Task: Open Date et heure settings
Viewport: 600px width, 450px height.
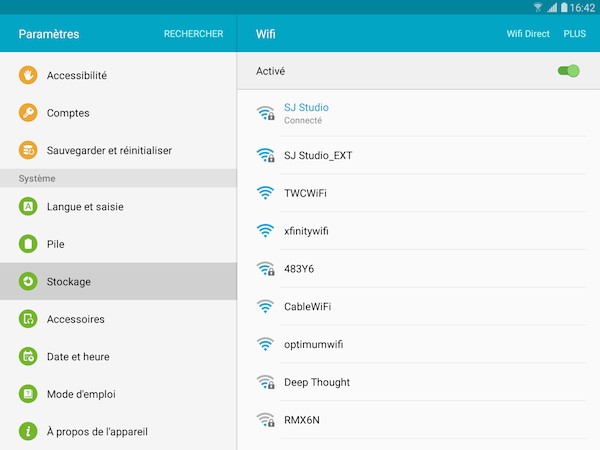Action: click(118, 356)
